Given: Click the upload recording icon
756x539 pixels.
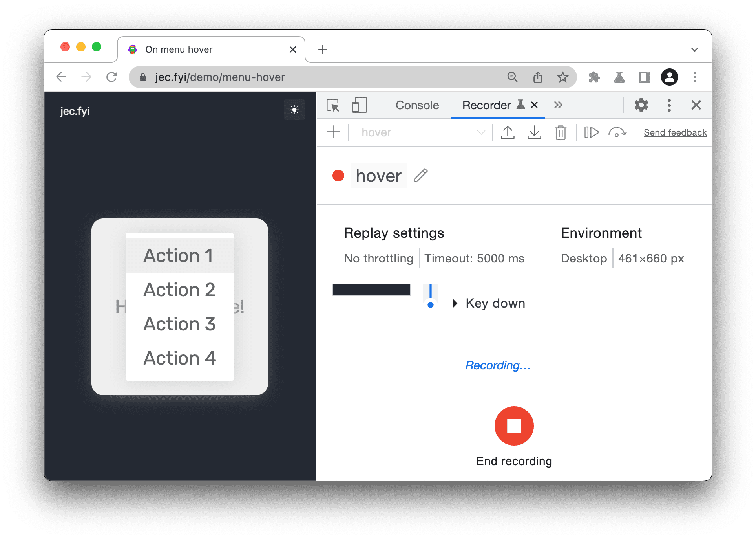Looking at the screenshot, I should coord(508,133).
